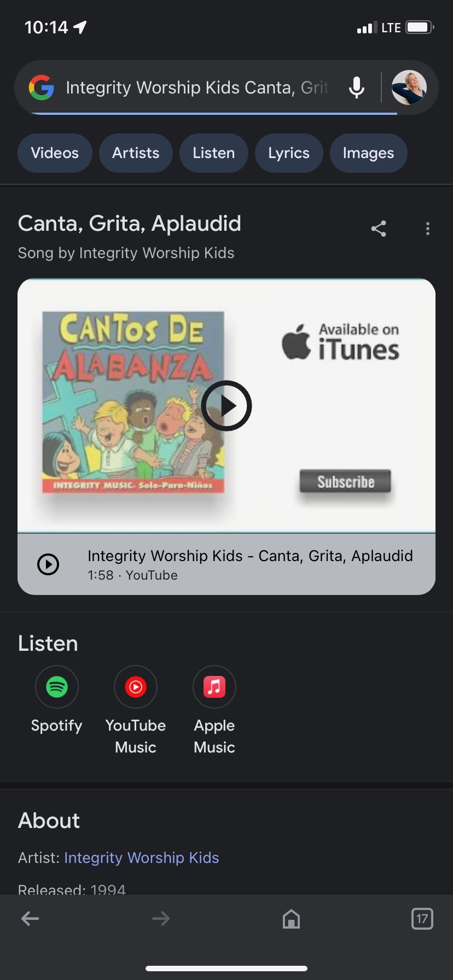Listen on Apple Music
Image resolution: width=453 pixels, height=980 pixels.
(x=214, y=710)
